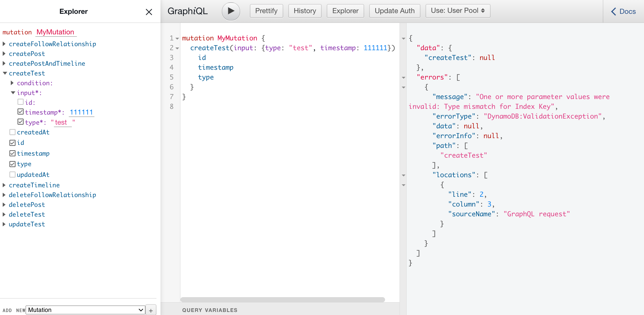Click the Update Auth button

coord(394,11)
